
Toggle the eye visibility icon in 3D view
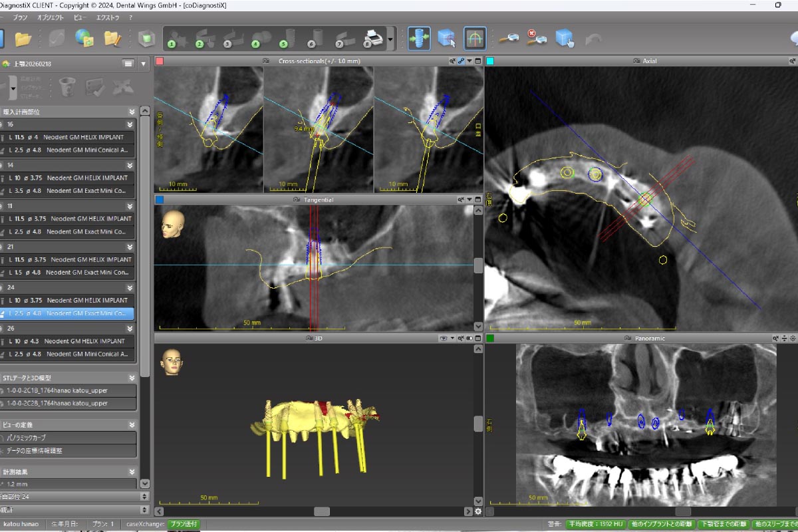[444, 338]
